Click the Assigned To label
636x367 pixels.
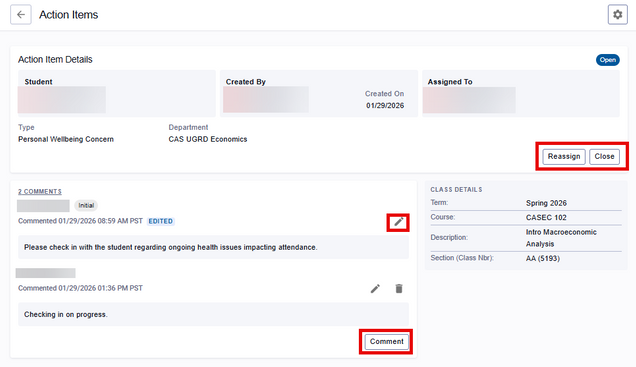[x=450, y=82]
